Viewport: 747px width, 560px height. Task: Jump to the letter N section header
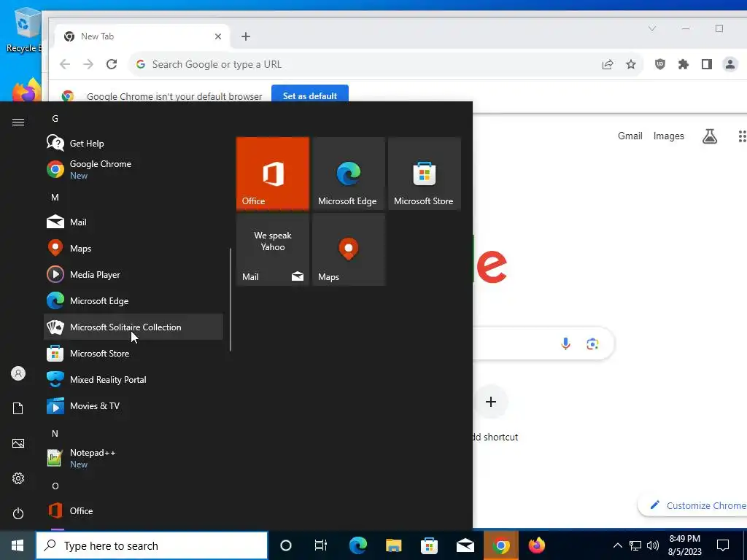tap(55, 433)
